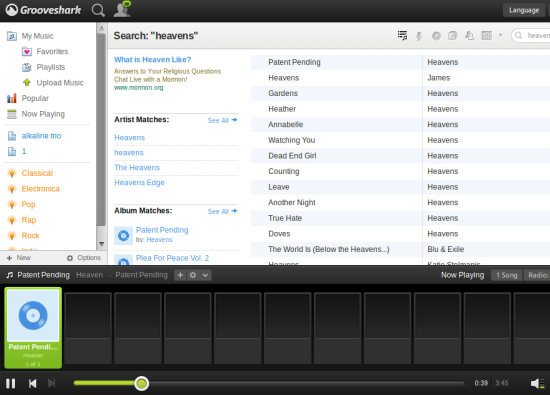Image resolution: width=550 pixels, height=395 pixels.
Task: Click the Options button in sidebar
Action: (x=84, y=258)
